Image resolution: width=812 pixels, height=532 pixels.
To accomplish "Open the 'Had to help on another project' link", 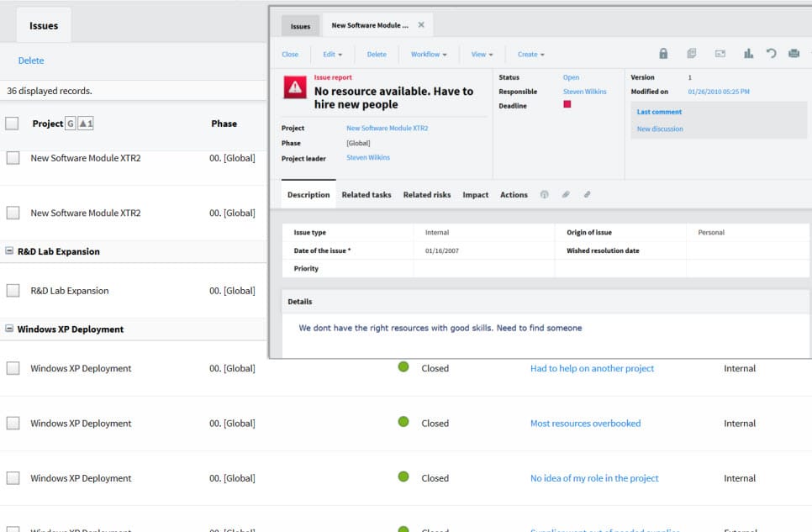I will [x=592, y=368].
